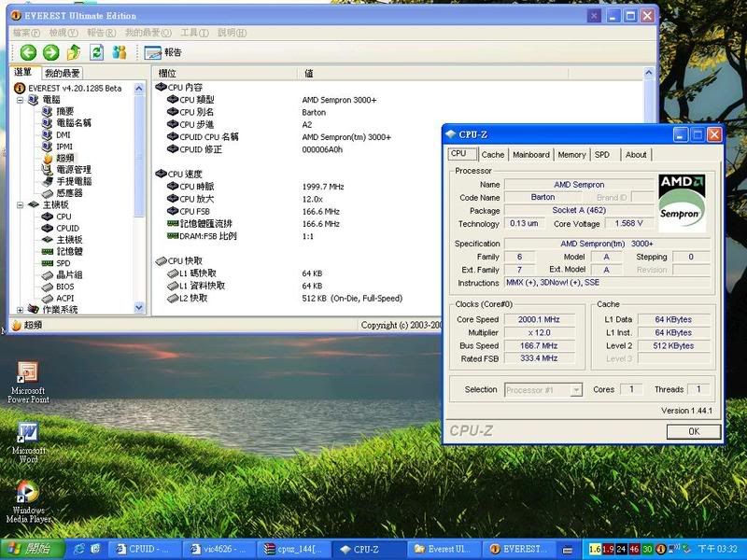Switch to the Mainboard tab in CPU-Z
The width and height of the screenshot is (747, 560).
[530, 155]
